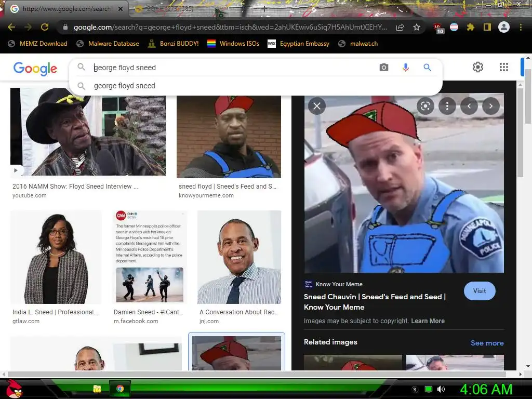
Task: Click the horizontal scrollbar at window bottom
Action: click(x=257, y=374)
